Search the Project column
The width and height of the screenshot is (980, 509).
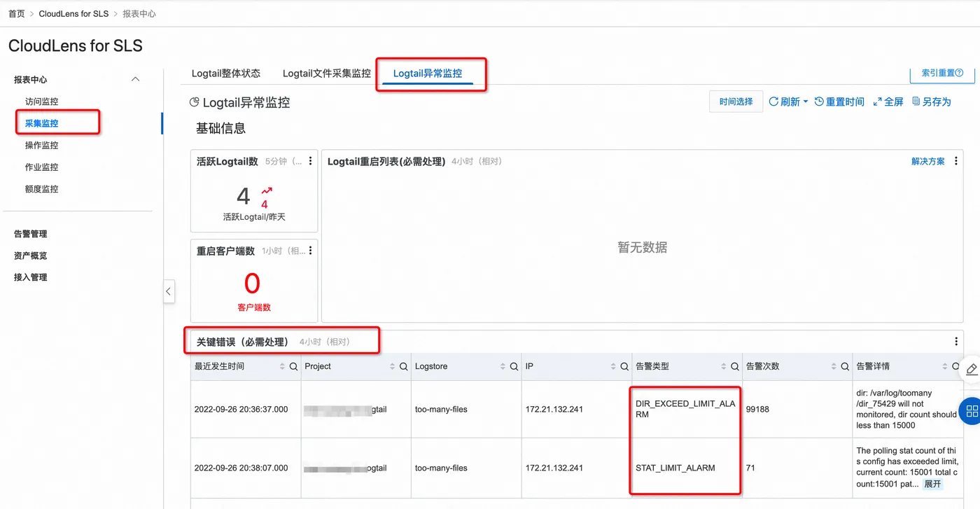[x=404, y=366]
